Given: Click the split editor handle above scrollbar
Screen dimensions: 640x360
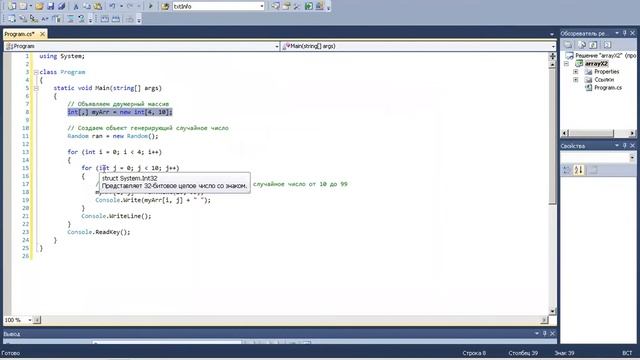Looking at the screenshot, I should point(552,56).
